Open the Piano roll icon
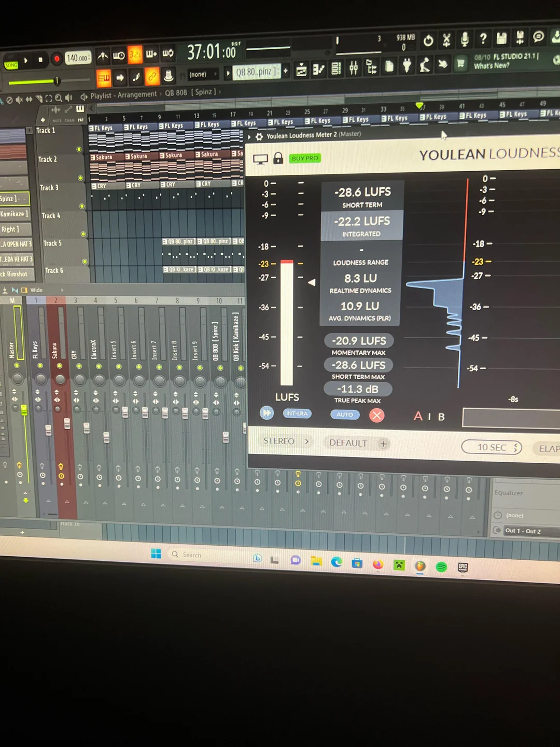The image size is (560, 747). tap(318, 69)
